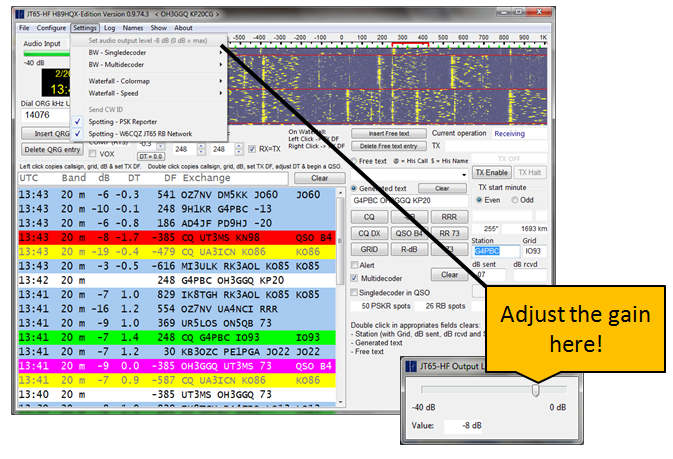Open the Configure menu
The image size is (673, 459).
(x=51, y=28)
